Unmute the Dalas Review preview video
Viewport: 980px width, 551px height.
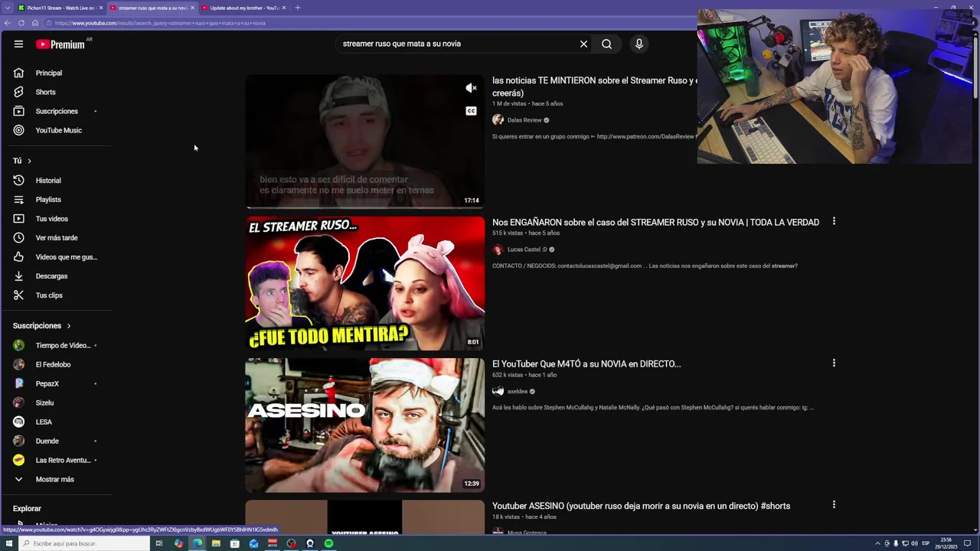(471, 88)
